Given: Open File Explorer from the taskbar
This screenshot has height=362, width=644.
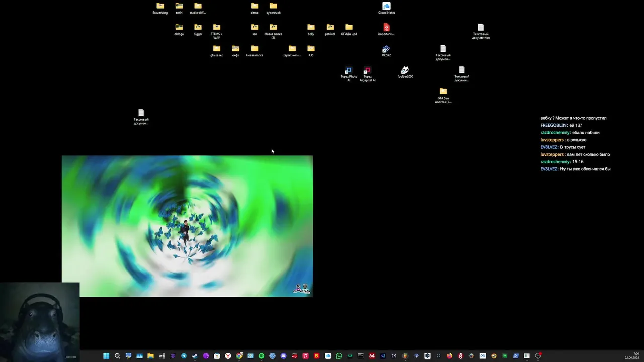Looking at the screenshot, I should 150,356.
